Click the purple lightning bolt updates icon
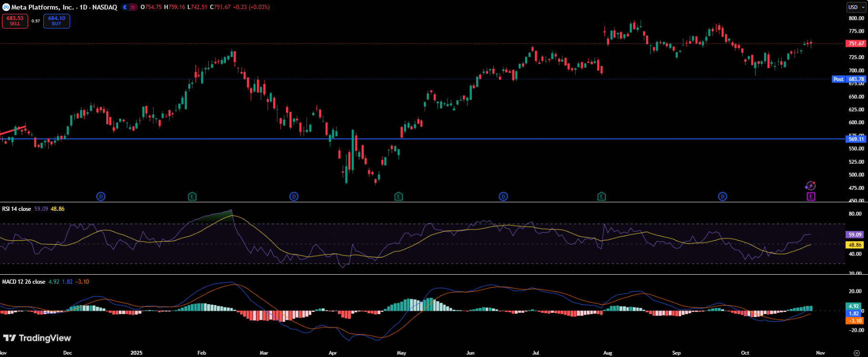The image size is (868, 357). click(x=810, y=186)
